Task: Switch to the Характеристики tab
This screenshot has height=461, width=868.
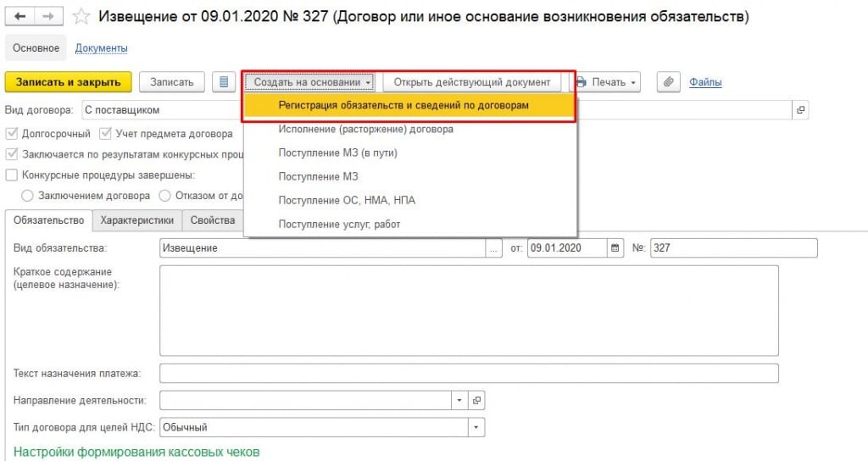Action: pyautogui.click(x=136, y=220)
